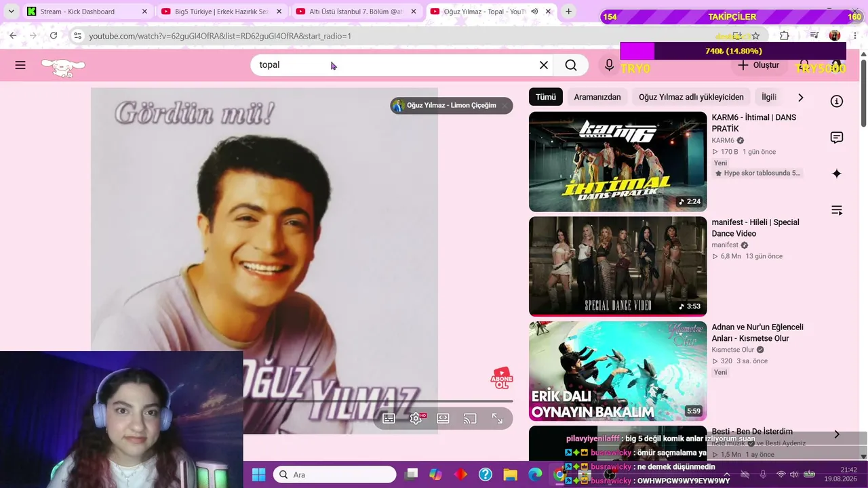Select the Oğuz Yılmaz adlı yükleyiciden chip
The height and width of the screenshot is (488, 868).
tap(691, 97)
